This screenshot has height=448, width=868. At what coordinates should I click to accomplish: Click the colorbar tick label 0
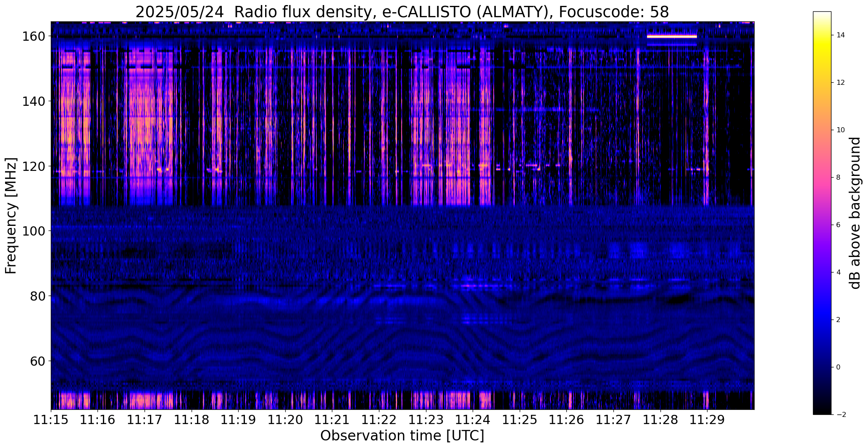pos(838,367)
